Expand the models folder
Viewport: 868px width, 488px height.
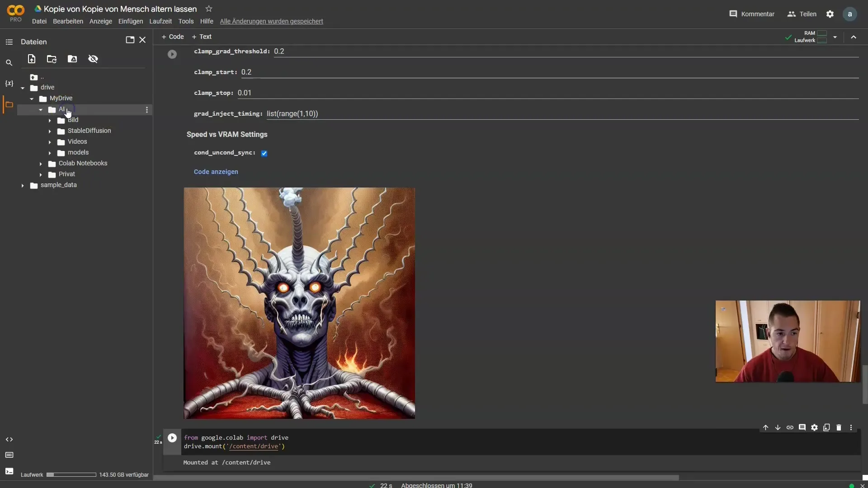(x=50, y=153)
